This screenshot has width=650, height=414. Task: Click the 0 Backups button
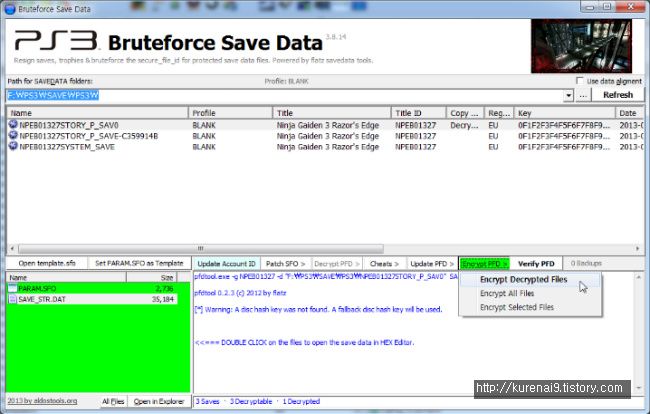586,264
